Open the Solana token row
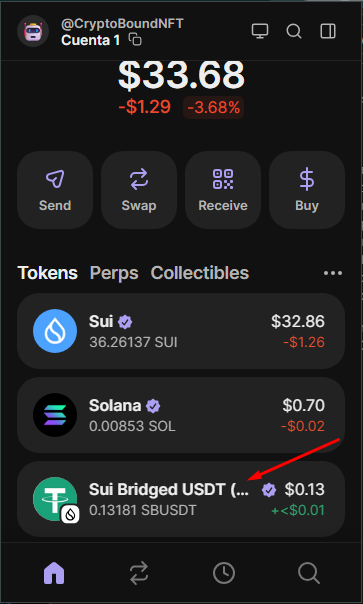The image size is (363, 604). (x=181, y=415)
